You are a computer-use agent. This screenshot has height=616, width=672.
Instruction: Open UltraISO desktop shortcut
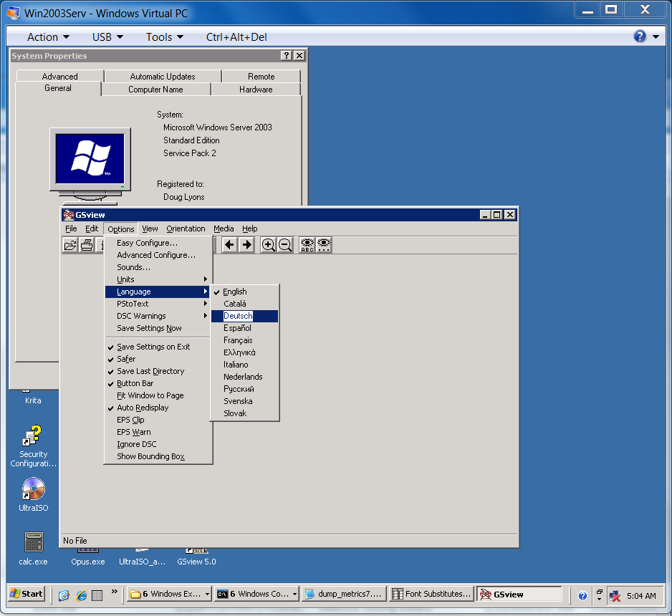coord(33,494)
